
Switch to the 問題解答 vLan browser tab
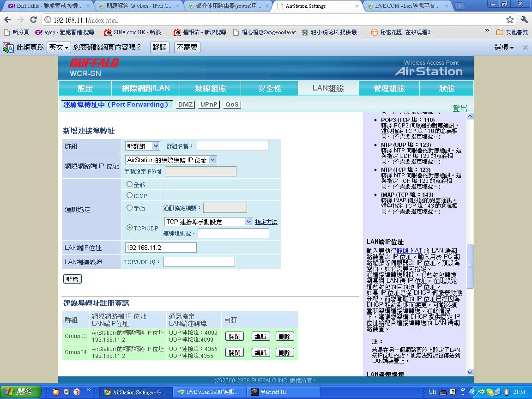[139, 6]
